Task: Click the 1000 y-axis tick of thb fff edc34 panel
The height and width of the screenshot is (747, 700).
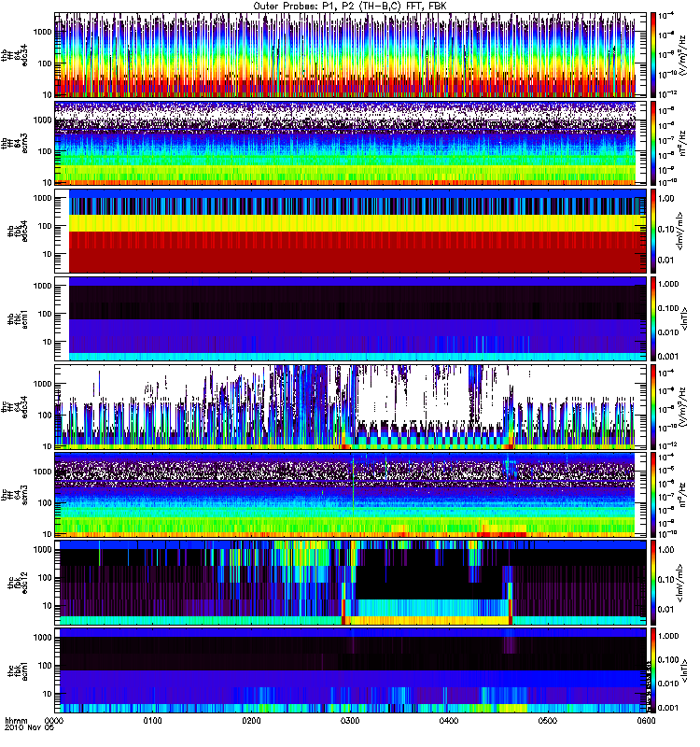Action: [x=42, y=32]
